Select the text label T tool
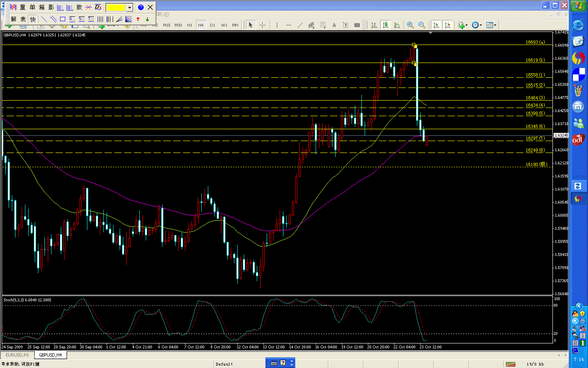The height and width of the screenshot is (368, 588). pyautogui.click(x=345, y=25)
